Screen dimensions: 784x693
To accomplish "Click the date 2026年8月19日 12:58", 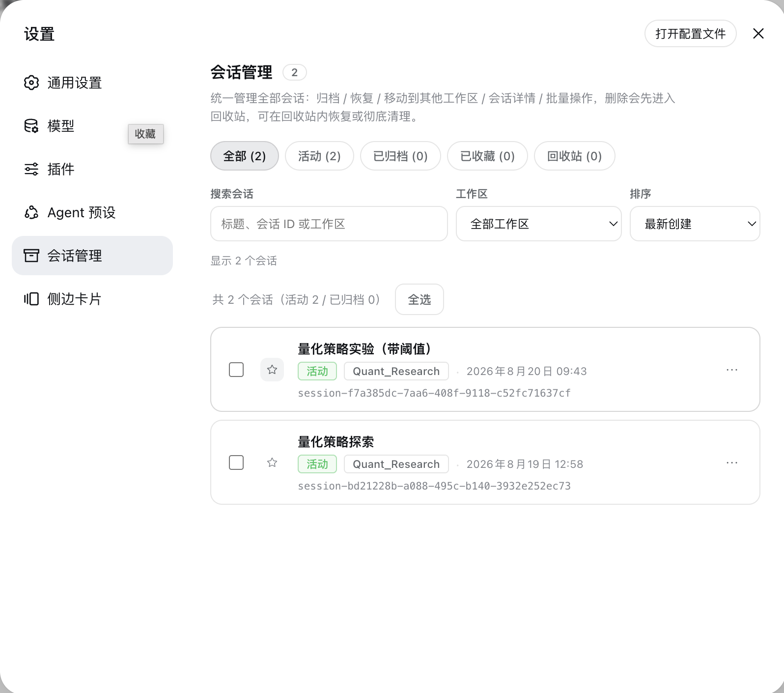I will (x=525, y=464).
